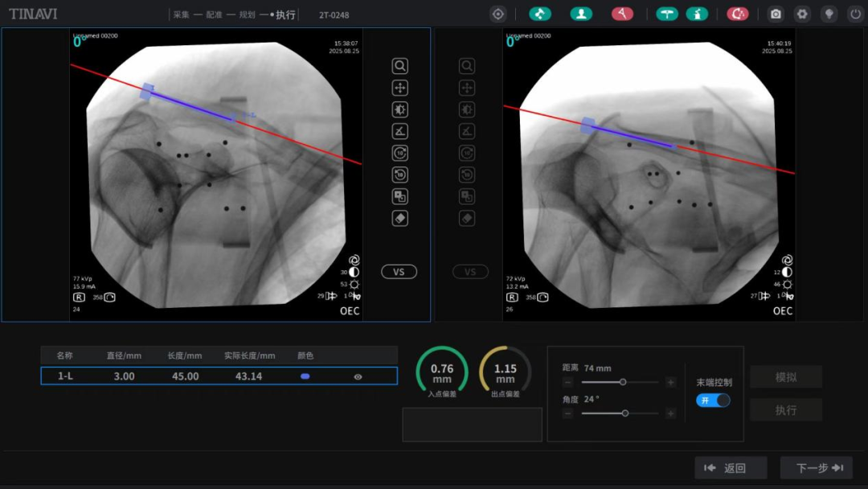Toggle visibility eye for screw 1-L
Screen dimensions: 868x489
[x=358, y=376]
